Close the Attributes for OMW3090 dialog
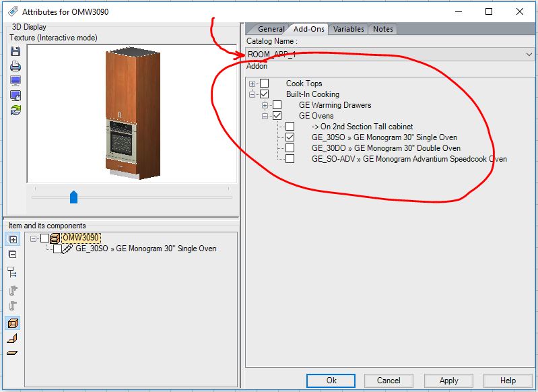Viewport: 538px width, 392px height. (519, 11)
